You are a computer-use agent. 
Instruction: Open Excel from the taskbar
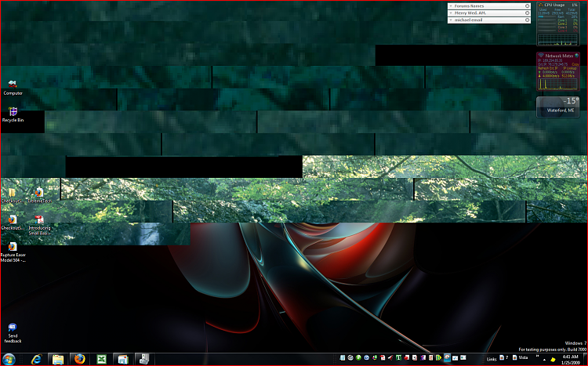click(101, 359)
